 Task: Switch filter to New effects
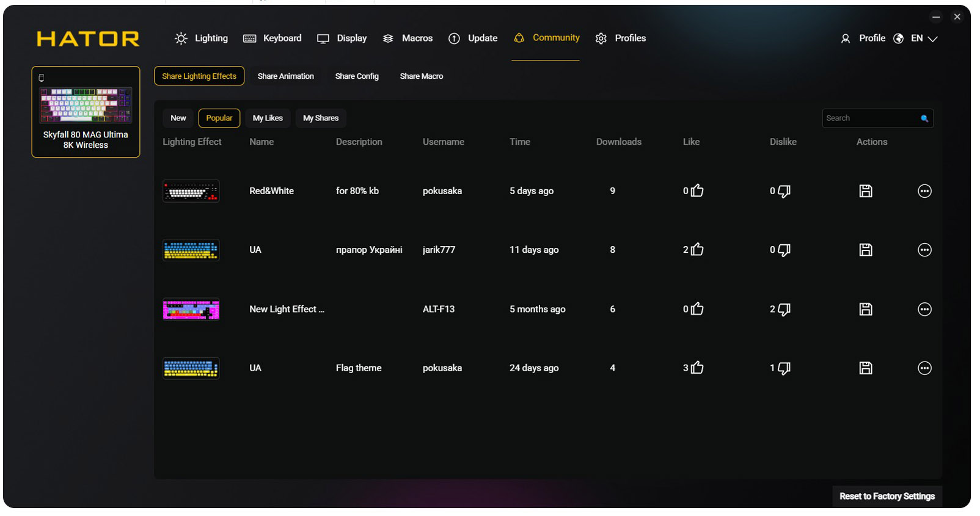pyautogui.click(x=178, y=118)
